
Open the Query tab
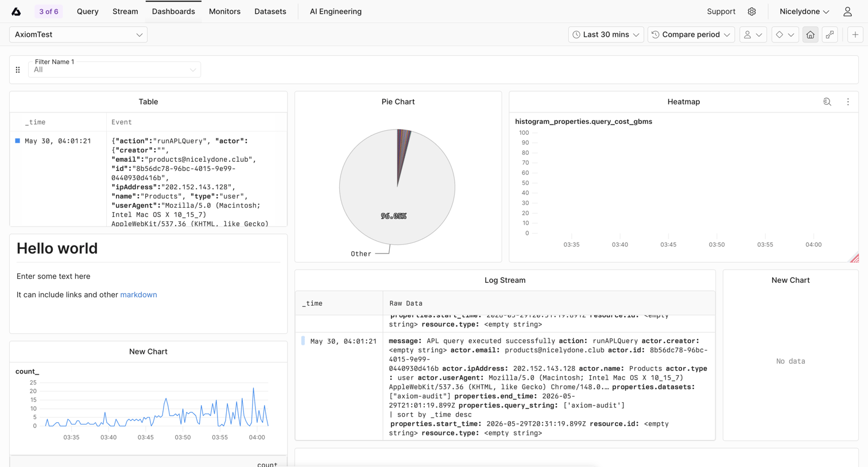(88, 11)
